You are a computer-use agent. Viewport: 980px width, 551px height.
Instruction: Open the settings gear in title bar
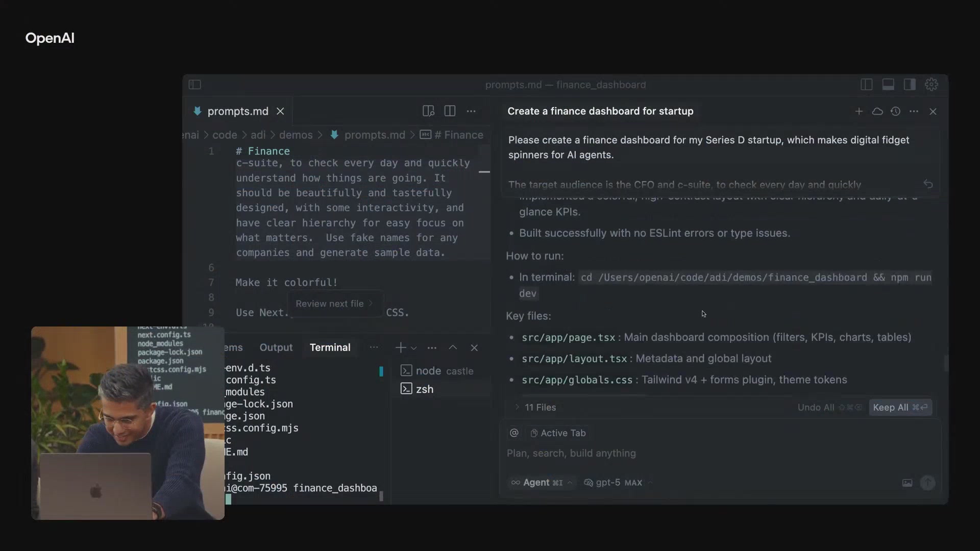click(x=931, y=85)
